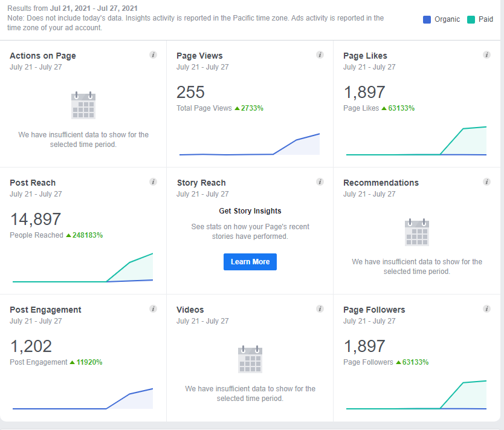Open the Page Followers card title

coord(374,310)
